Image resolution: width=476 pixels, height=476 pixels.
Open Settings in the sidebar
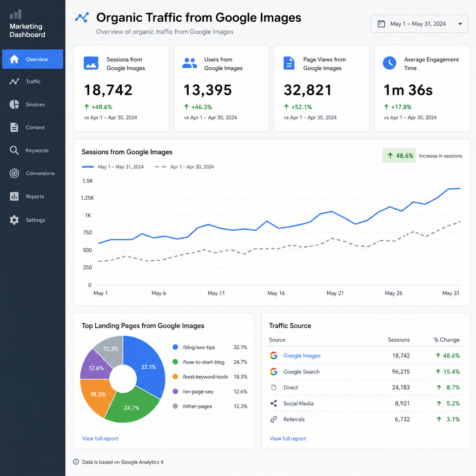[33, 220]
